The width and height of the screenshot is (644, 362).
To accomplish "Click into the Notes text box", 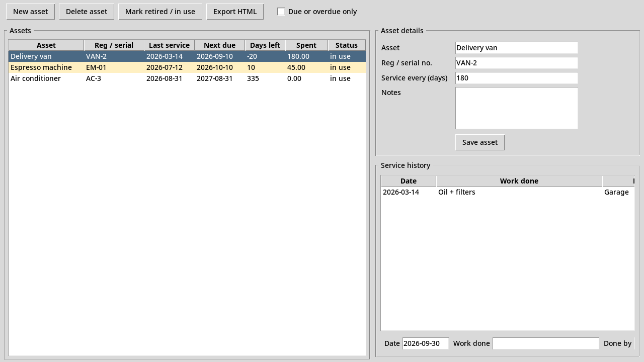I will pyautogui.click(x=517, y=108).
